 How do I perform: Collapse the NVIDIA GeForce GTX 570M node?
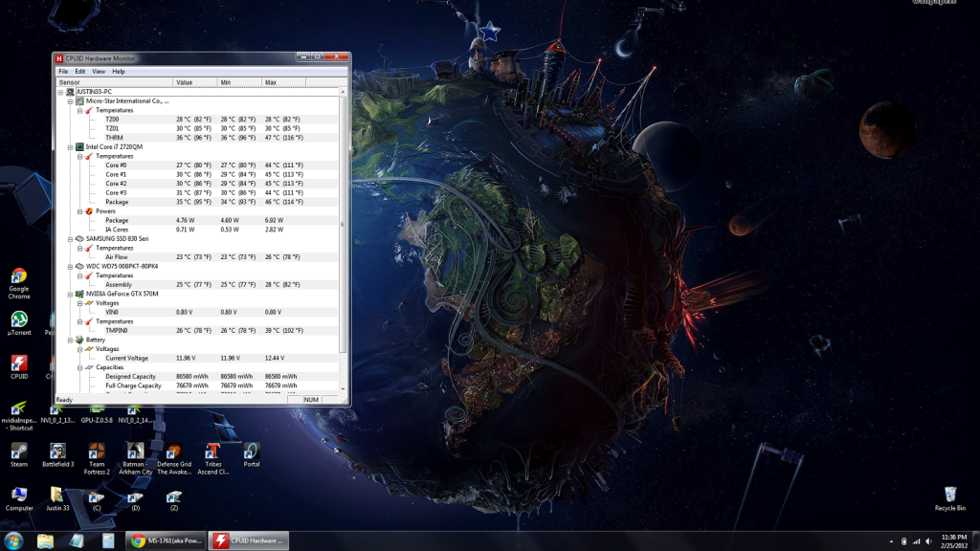click(x=70, y=295)
